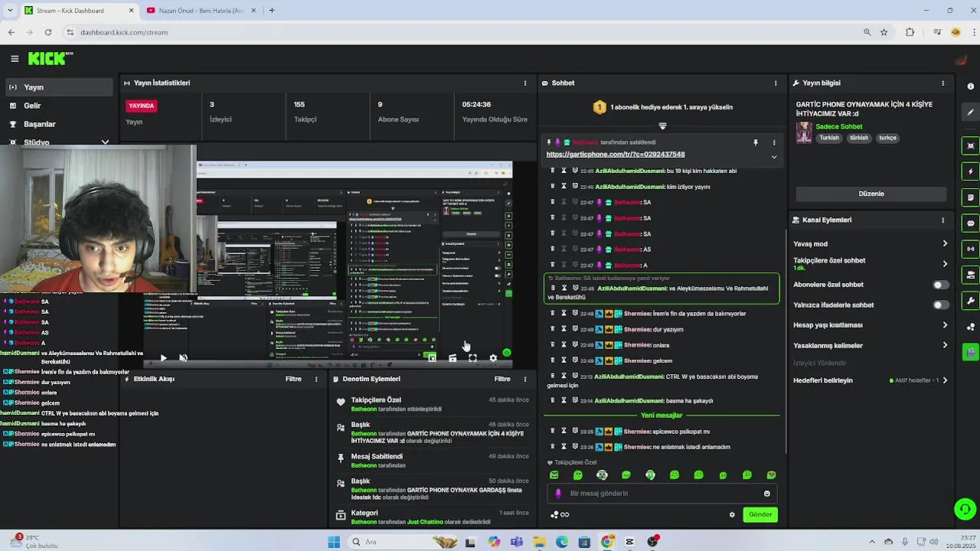Insert the last emote in Takipçilere Özel row
The image size is (980, 551).
tap(771, 475)
